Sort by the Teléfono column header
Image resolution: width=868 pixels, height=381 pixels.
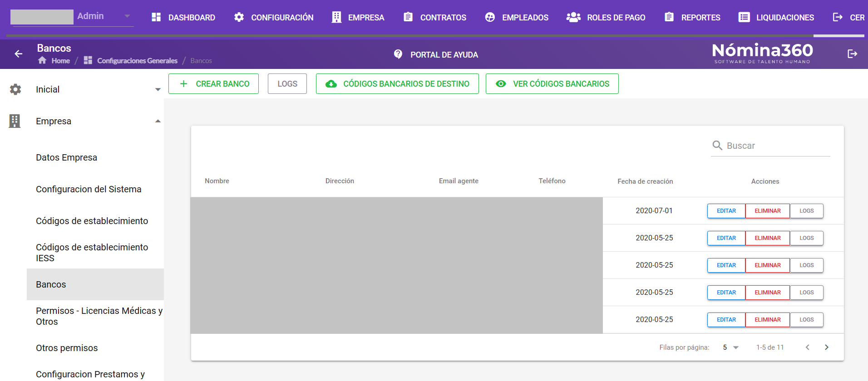[552, 181]
